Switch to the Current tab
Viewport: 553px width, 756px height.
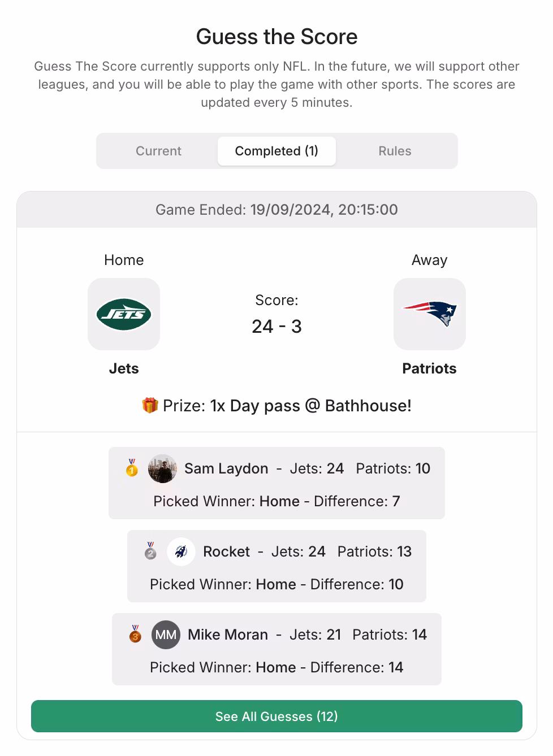click(x=158, y=151)
